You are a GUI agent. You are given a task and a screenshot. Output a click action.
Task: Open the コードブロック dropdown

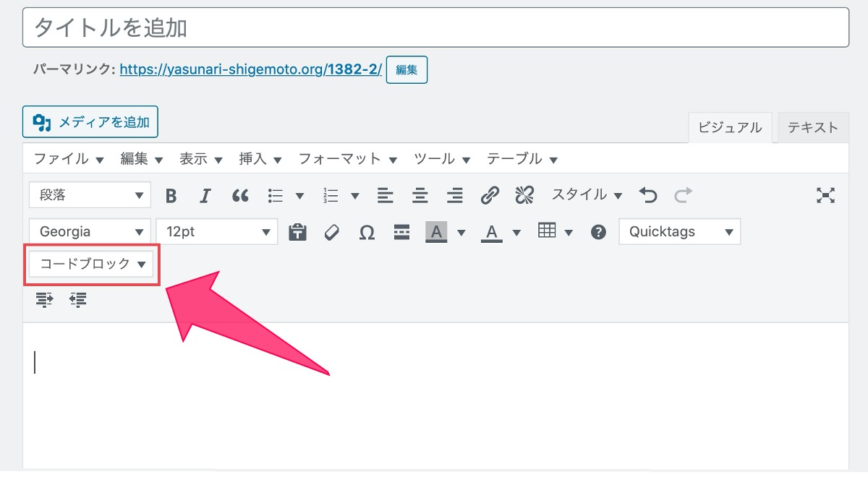[x=91, y=265]
